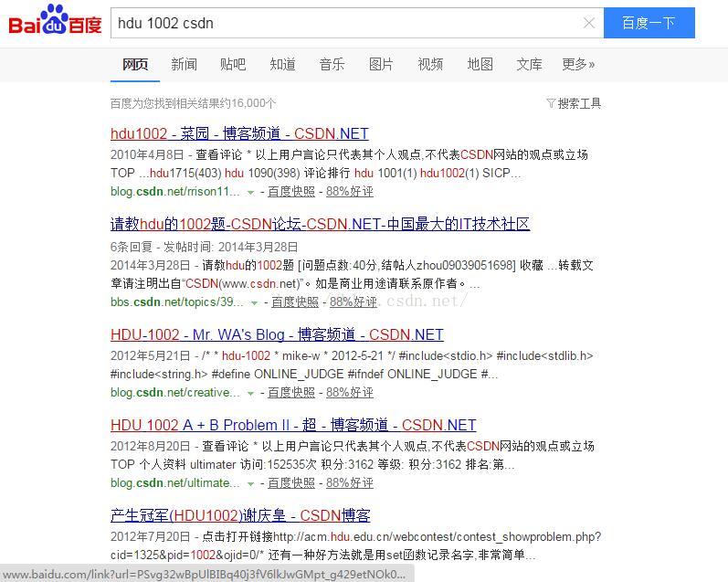Open 搜索工具 filter
Image resolution: width=728 pixels, height=582 pixels.
[575, 103]
